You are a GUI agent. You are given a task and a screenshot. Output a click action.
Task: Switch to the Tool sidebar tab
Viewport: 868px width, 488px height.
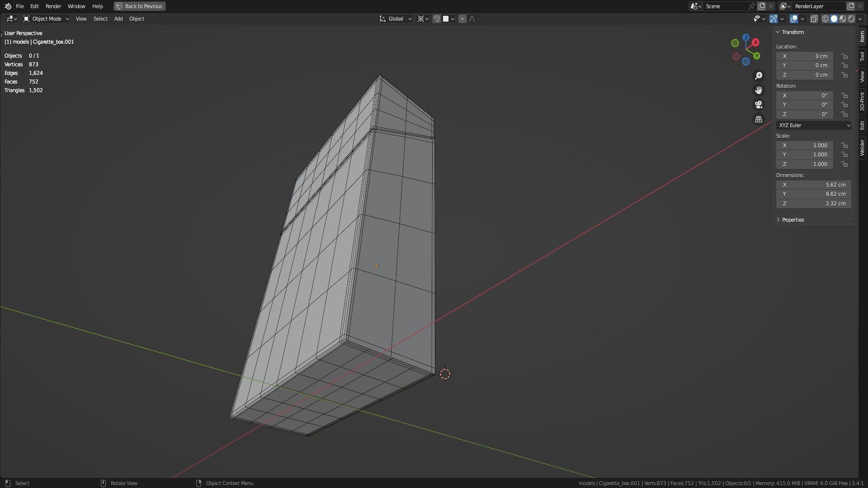862,56
